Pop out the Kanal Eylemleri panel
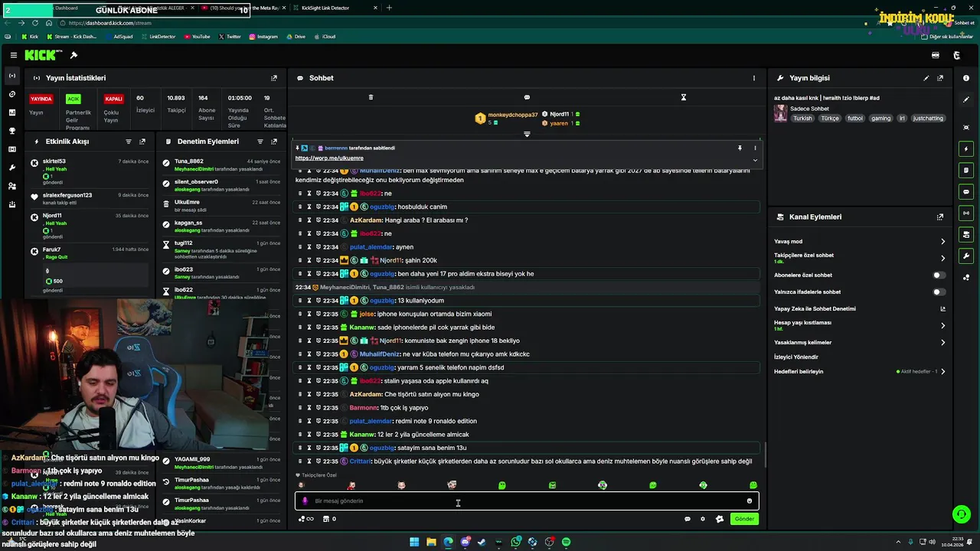The height and width of the screenshot is (551, 980). tap(940, 217)
